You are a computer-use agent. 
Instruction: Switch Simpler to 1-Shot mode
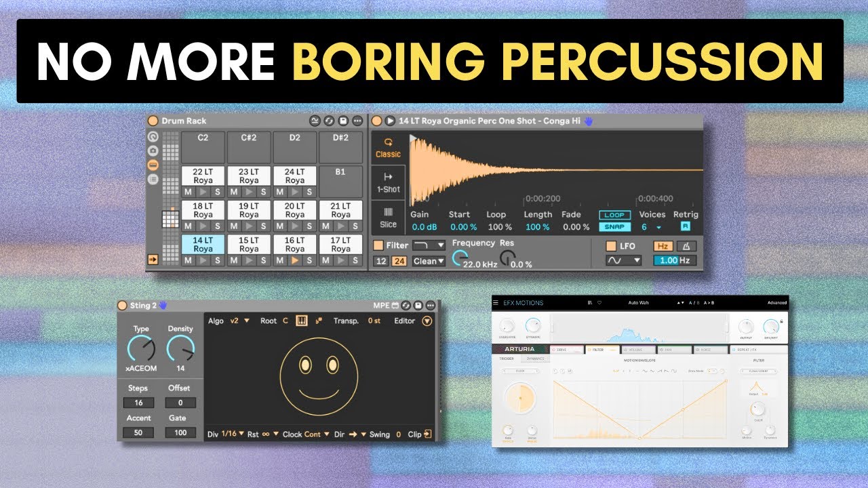coord(389,182)
